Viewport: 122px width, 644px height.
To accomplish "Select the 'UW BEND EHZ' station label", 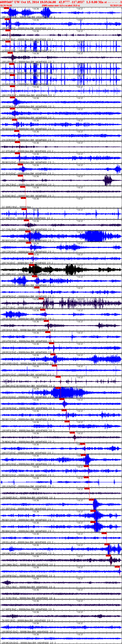I will point(9,632).
